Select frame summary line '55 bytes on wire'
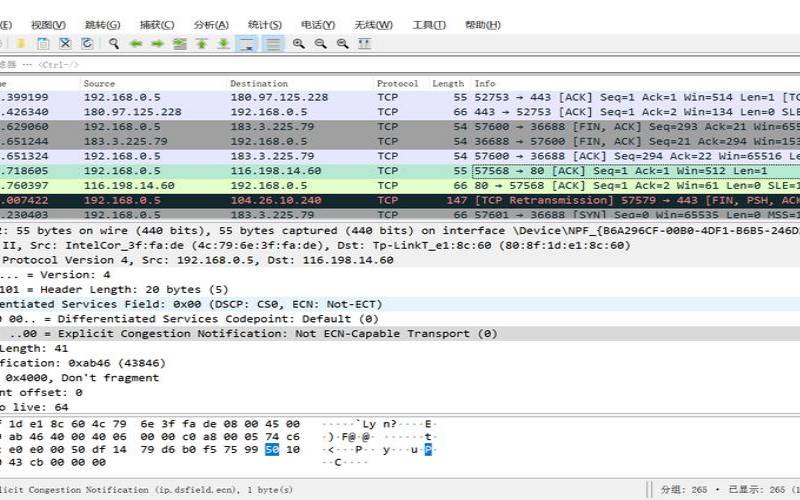Image resolution: width=800 pixels, height=500 pixels. (400, 231)
